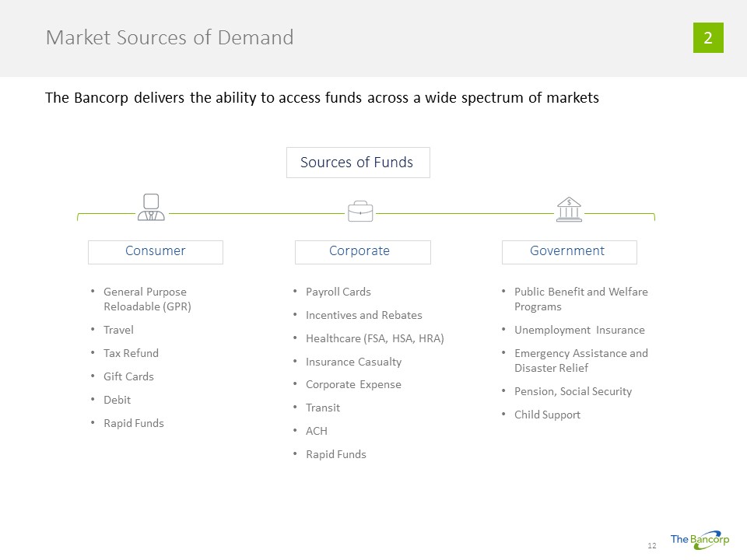Click the Market Sources of Demand title
747x560 pixels.
click(x=170, y=37)
